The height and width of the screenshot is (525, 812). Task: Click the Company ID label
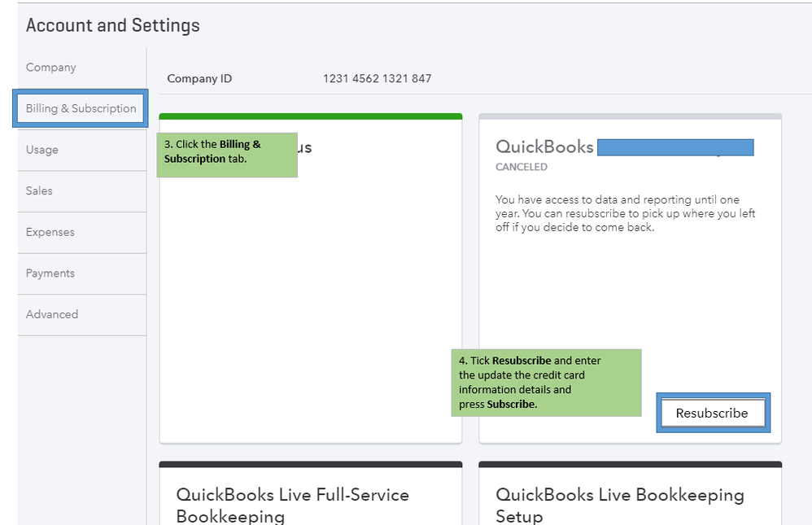click(x=199, y=79)
